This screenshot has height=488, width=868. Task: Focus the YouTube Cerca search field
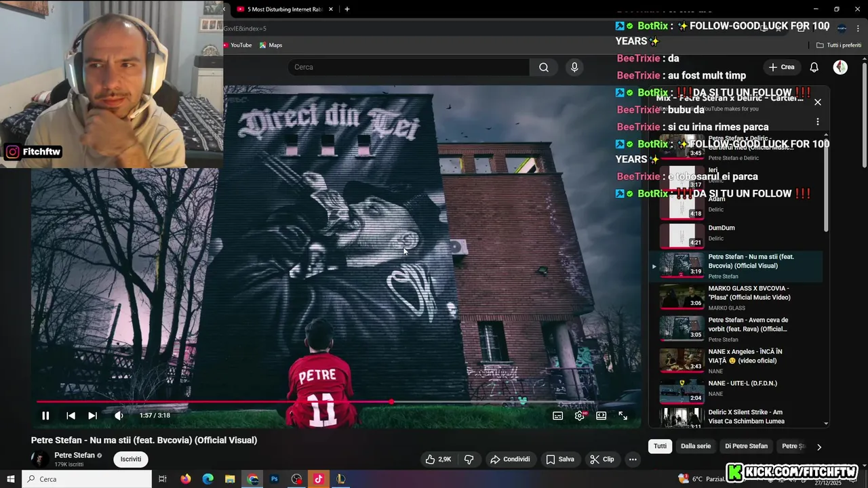409,67
